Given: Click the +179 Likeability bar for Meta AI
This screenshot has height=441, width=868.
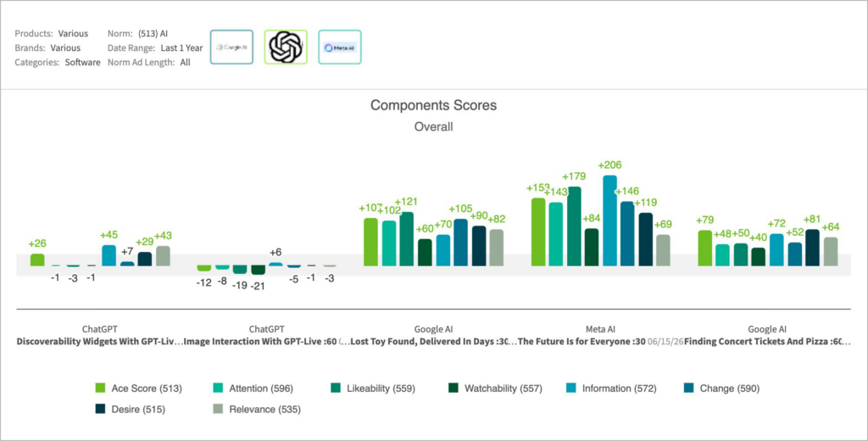Looking at the screenshot, I should click(574, 226).
